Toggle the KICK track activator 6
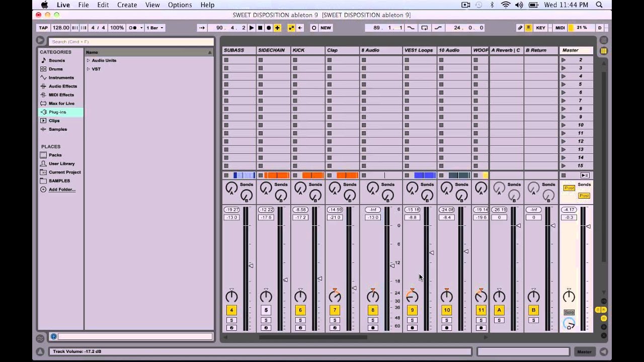Viewport: 644px width, 362px height. tap(300, 310)
